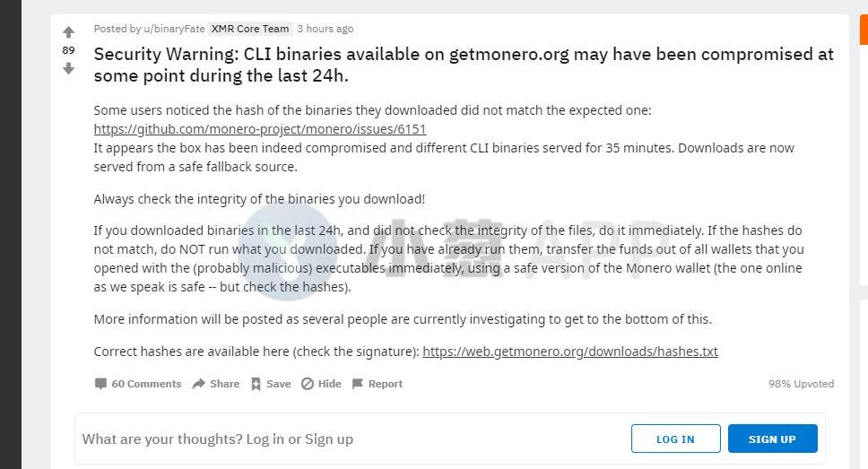Downvote the post with down arrow
Viewport: 868px width, 469px height.
click(x=69, y=69)
